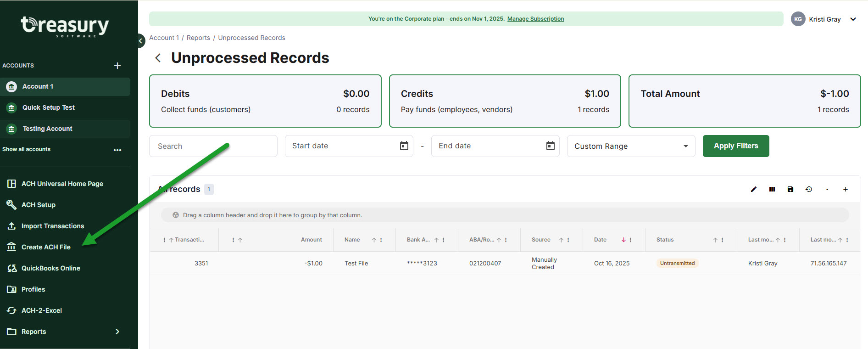Go to Import Transactions
The width and height of the screenshot is (868, 349).
click(x=53, y=226)
